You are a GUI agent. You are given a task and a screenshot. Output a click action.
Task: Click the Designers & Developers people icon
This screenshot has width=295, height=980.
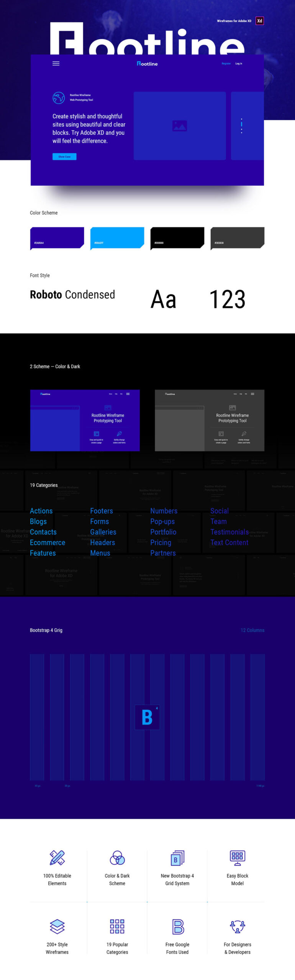pos(238,926)
